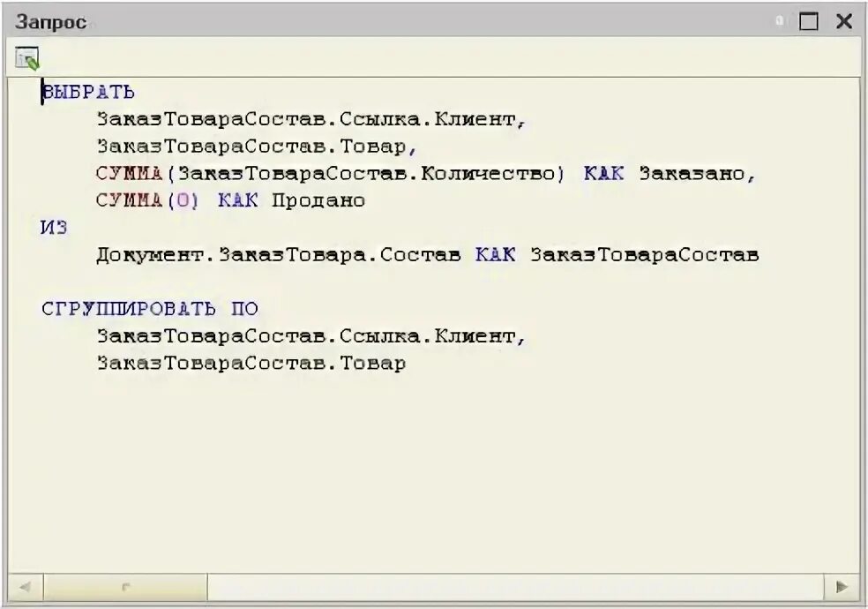Maximize the Запрос window

[808, 21]
